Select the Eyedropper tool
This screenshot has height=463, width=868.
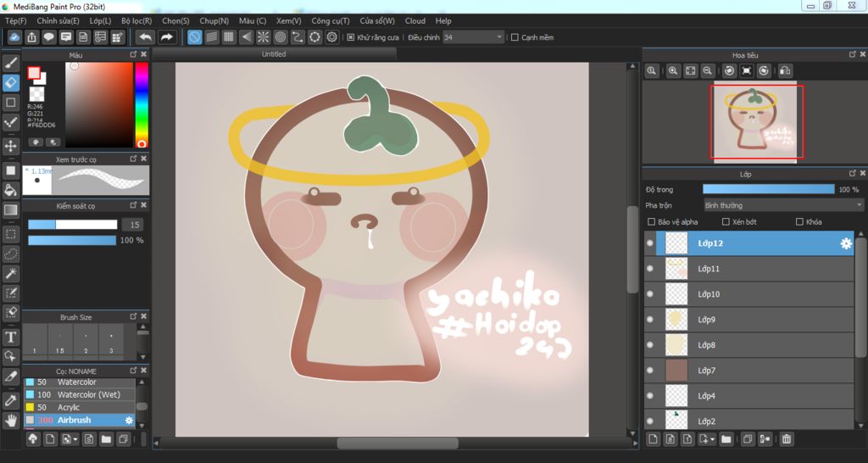click(11, 400)
